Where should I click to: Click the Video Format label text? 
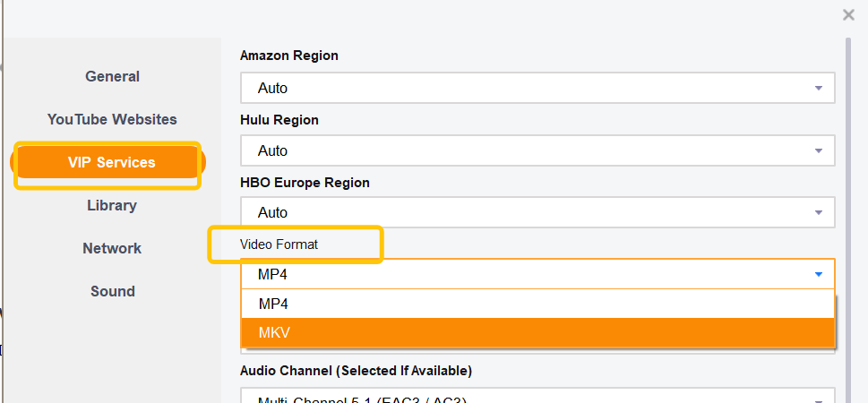279,244
